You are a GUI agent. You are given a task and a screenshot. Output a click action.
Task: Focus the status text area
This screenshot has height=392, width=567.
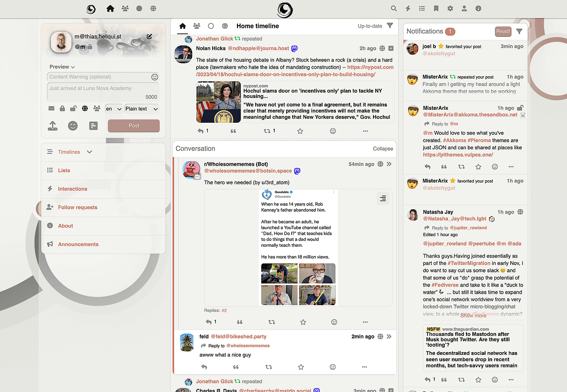tap(103, 92)
